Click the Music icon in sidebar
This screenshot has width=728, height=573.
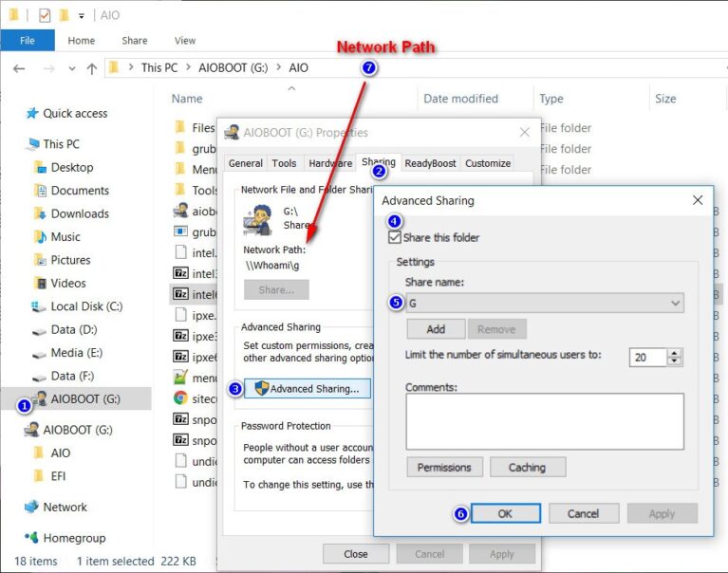pos(41,236)
